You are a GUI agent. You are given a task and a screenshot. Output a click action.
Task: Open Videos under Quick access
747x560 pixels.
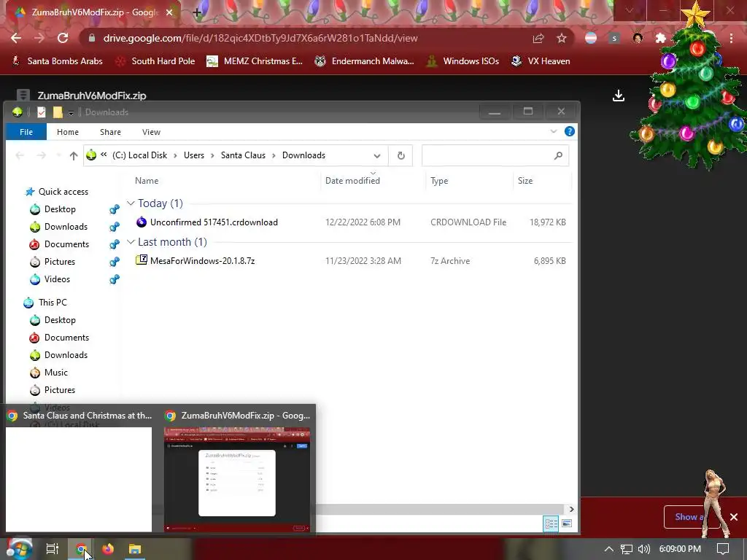pyautogui.click(x=50, y=279)
